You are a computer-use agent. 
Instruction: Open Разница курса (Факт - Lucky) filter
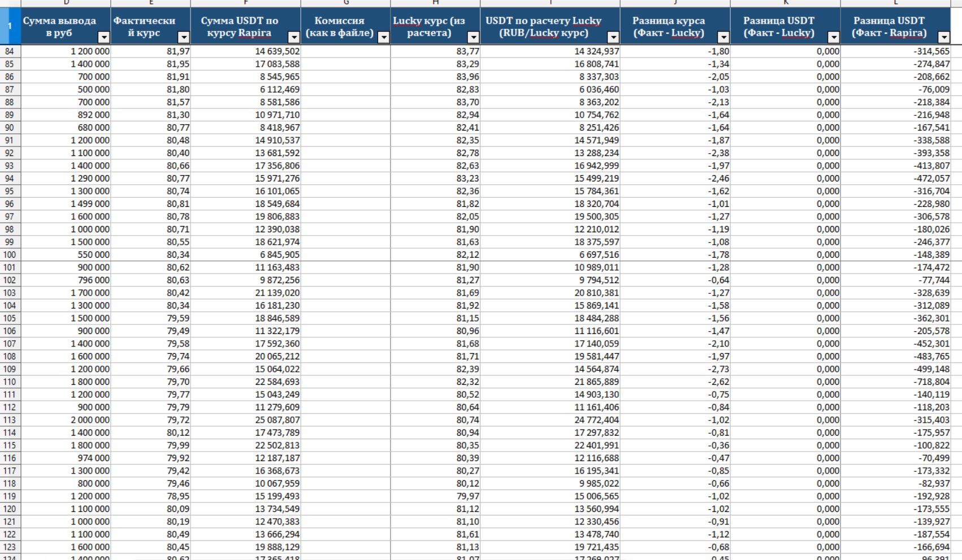pos(723,38)
